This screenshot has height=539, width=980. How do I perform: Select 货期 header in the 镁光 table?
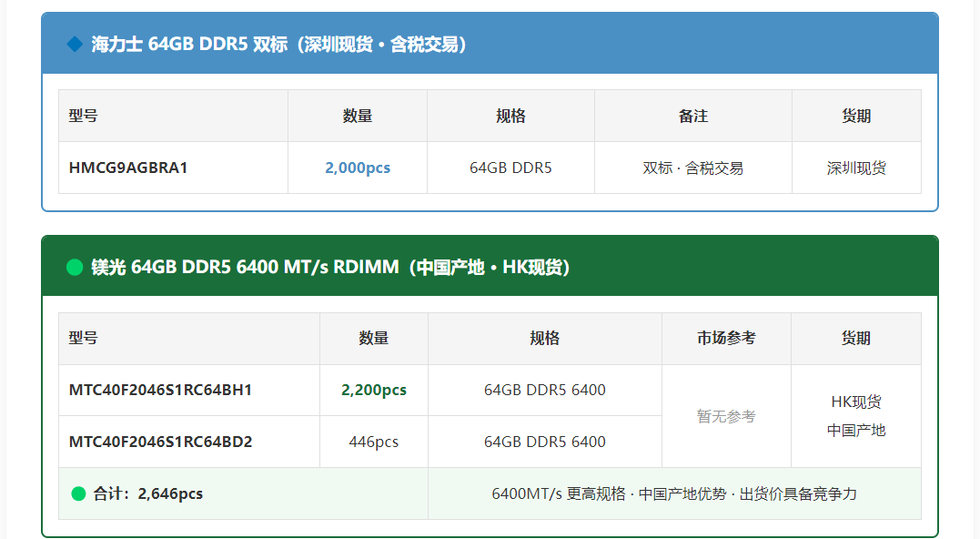[855, 339]
